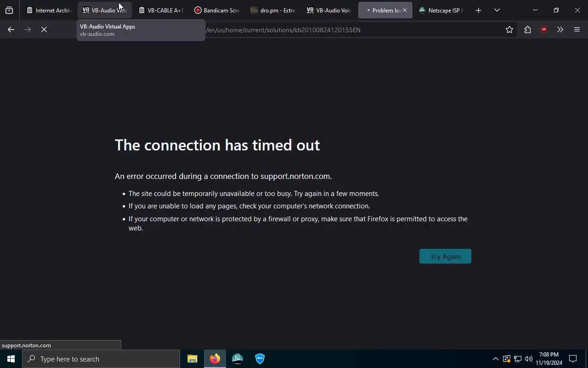Open a new tab with plus button
588x368 pixels.
[478, 10]
